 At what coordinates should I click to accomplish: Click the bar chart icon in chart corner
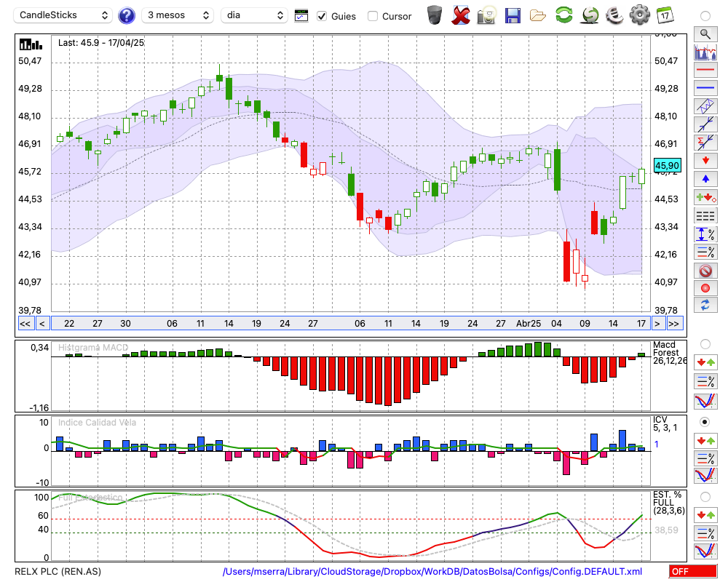tap(31, 44)
